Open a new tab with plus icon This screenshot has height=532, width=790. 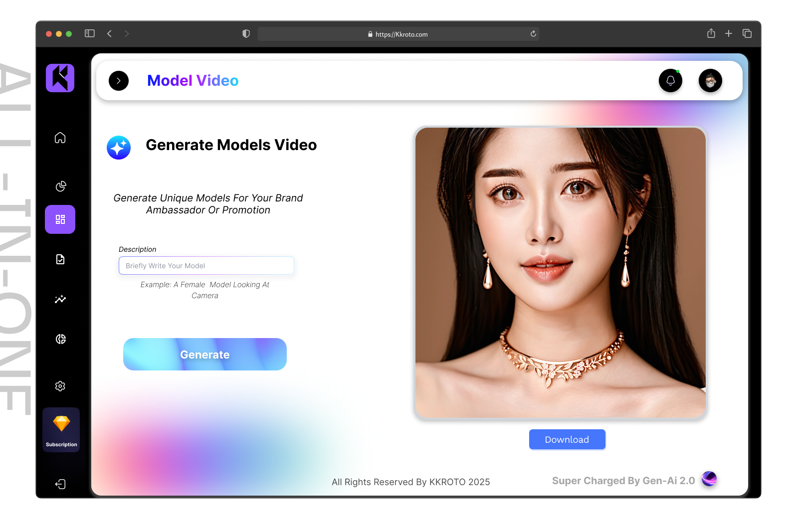click(x=729, y=33)
